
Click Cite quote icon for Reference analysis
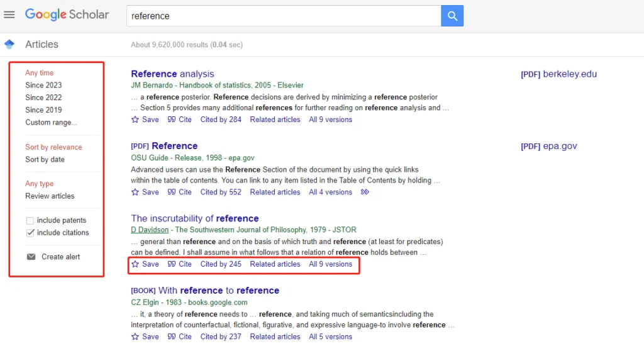(x=172, y=120)
